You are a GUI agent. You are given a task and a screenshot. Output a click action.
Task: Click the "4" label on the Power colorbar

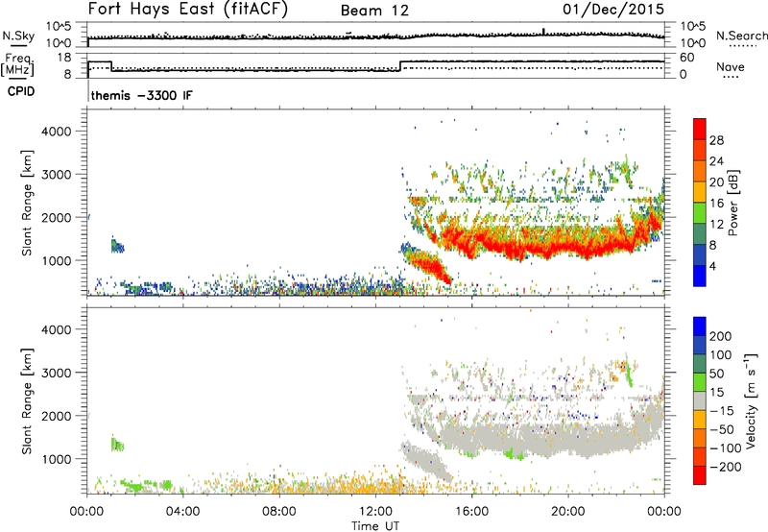[x=712, y=266]
